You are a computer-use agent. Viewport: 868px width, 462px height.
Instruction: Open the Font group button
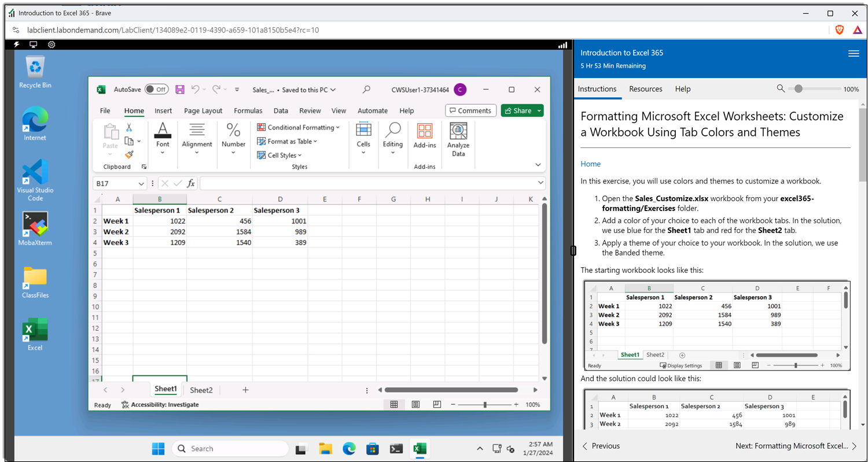point(163,139)
